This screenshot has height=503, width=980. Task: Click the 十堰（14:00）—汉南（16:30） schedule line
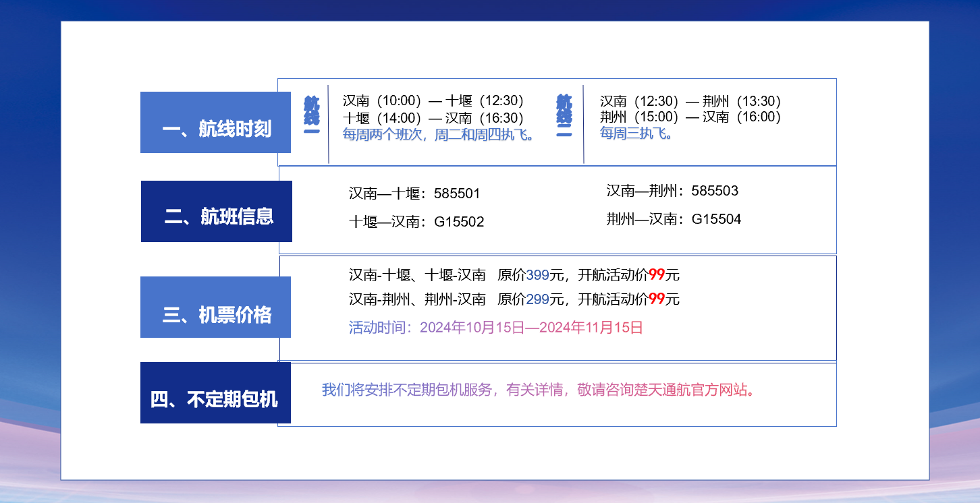point(435,118)
